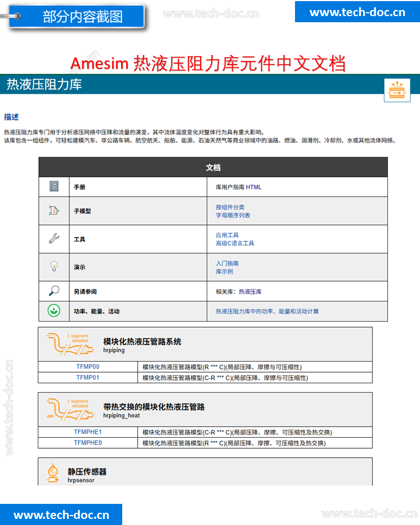Click the 静压传感器 heading
Image resolution: width=420 pixels, height=525 pixels.
87,472
